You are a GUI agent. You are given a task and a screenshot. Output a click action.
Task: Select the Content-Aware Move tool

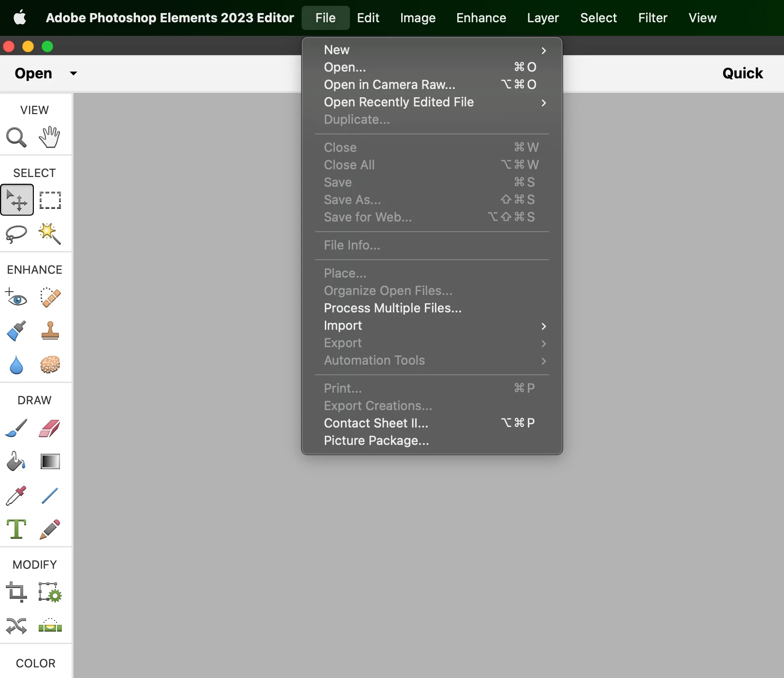(x=16, y=626)
